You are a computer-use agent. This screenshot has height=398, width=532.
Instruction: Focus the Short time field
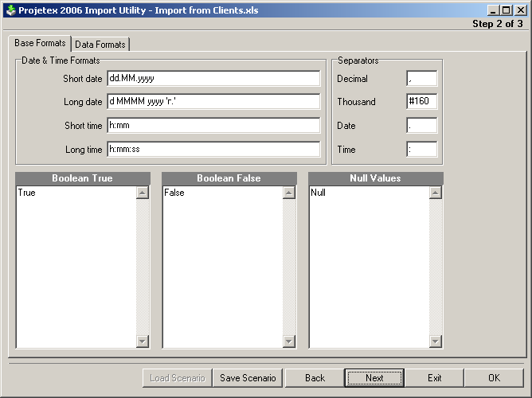pyautogui.click(x=213, y=126)
